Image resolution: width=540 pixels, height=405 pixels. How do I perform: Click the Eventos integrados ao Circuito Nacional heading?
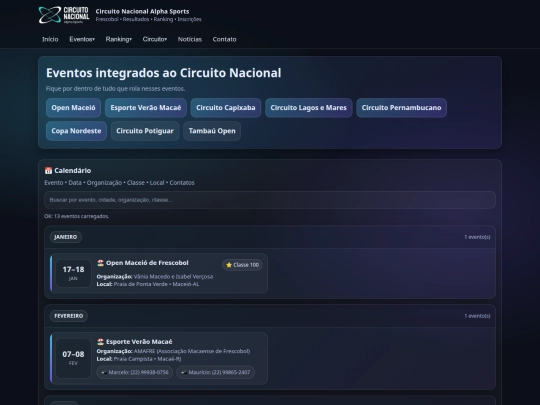pyautogui.click(x=164, y=73)
